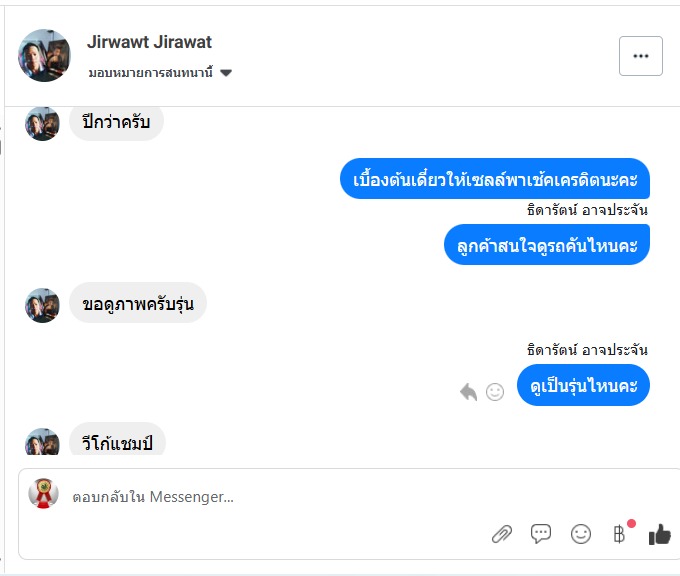
Task: Click the attach file paperclip icon
Action: tap(501, 534)
